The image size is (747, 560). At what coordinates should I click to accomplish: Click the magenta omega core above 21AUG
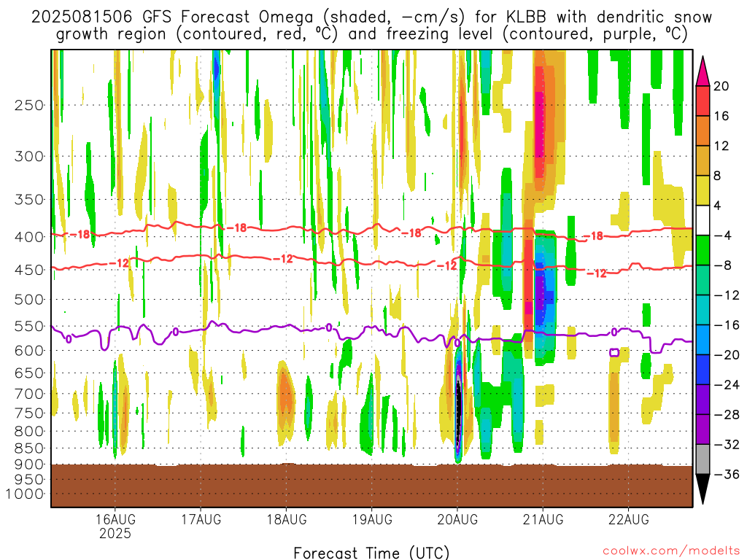[539, 126]
